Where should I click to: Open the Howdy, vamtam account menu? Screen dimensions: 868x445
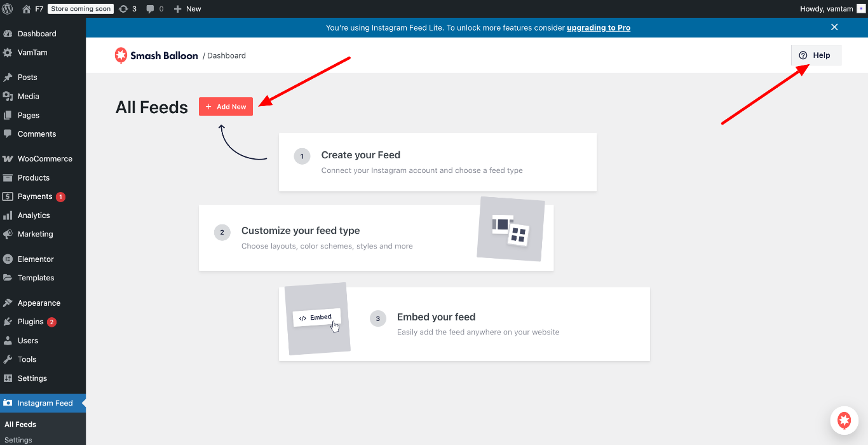[x=832, y=9]
